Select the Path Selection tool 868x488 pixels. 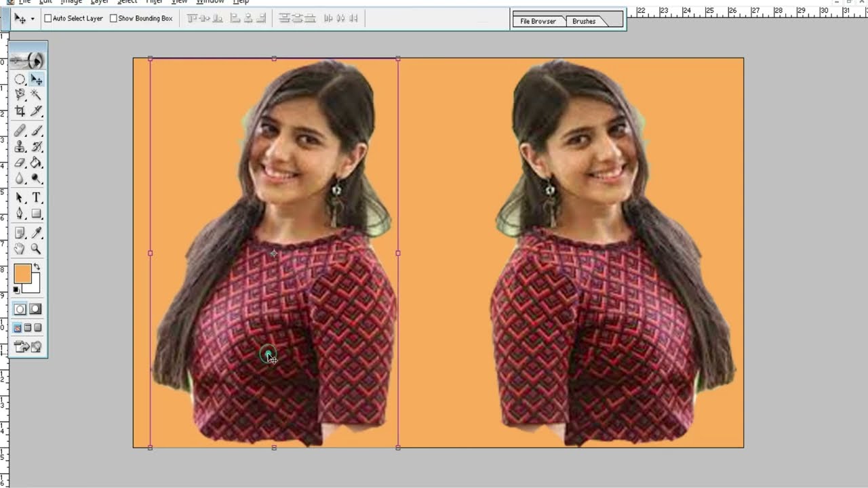(20, 197)
